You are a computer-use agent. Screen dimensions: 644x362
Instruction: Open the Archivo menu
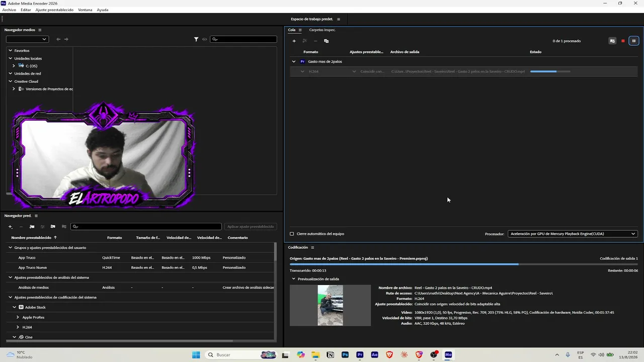(x=9, y=10)
